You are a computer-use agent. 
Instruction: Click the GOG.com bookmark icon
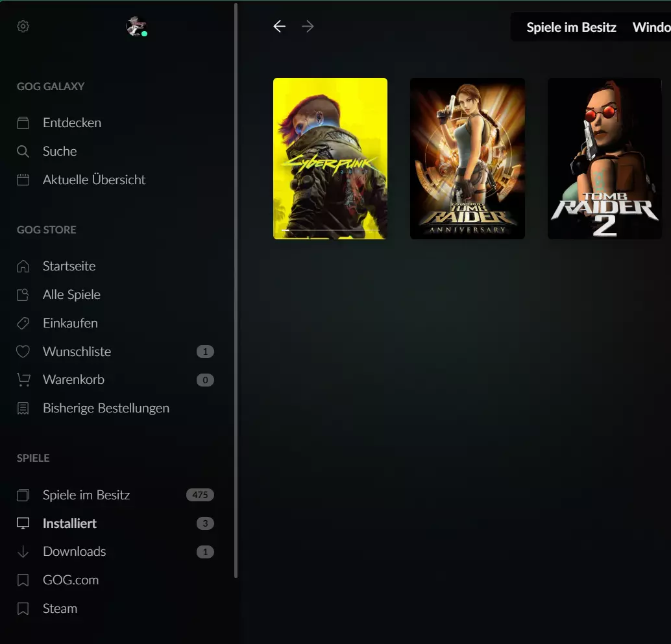(x=23, y=580)
